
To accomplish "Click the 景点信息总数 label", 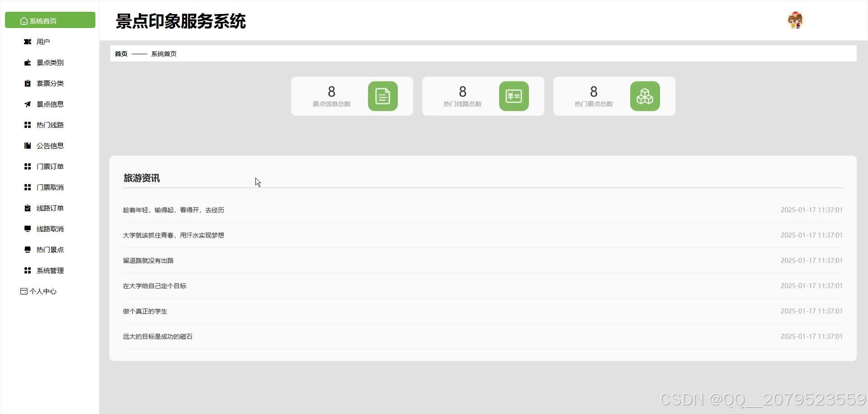I will pyautogui.click(x=331, y=104).
